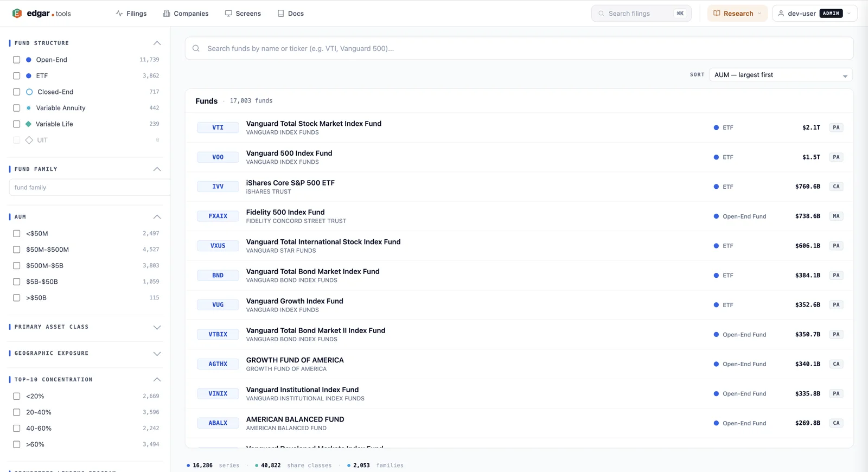Check the >$50B AUM filter

point(17,298)
